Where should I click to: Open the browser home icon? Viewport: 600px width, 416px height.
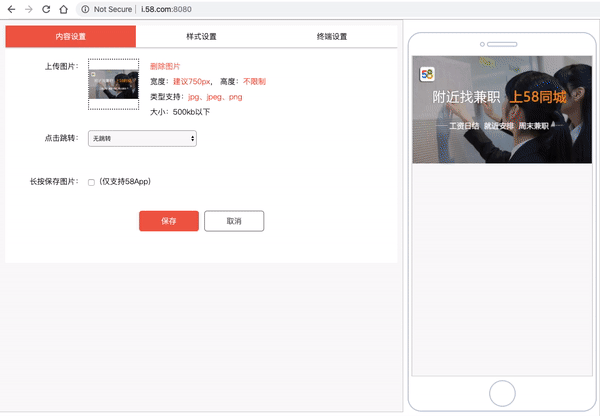pos(64,9)
